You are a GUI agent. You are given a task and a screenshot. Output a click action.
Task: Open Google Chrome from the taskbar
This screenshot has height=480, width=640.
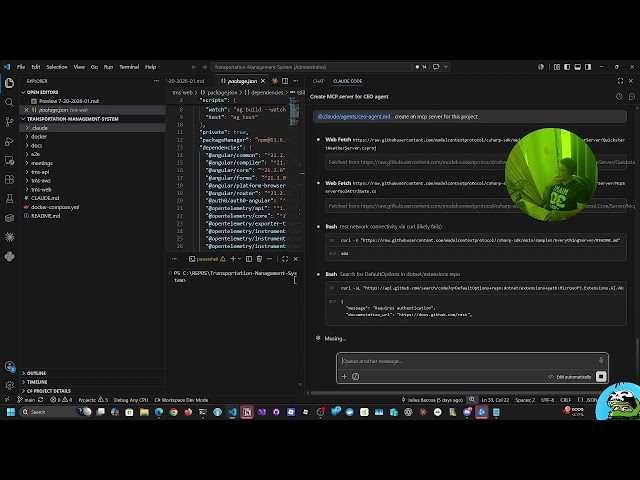[173, 412]
